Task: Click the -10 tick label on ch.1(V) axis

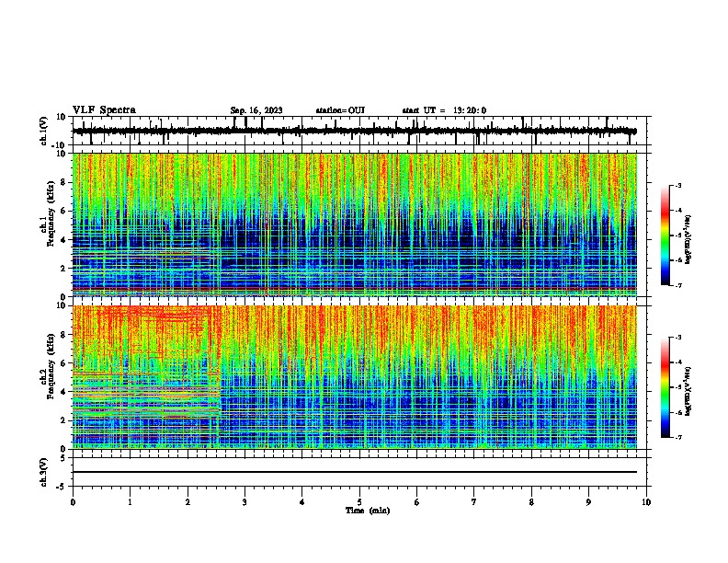Action: (x=59, y=144)
